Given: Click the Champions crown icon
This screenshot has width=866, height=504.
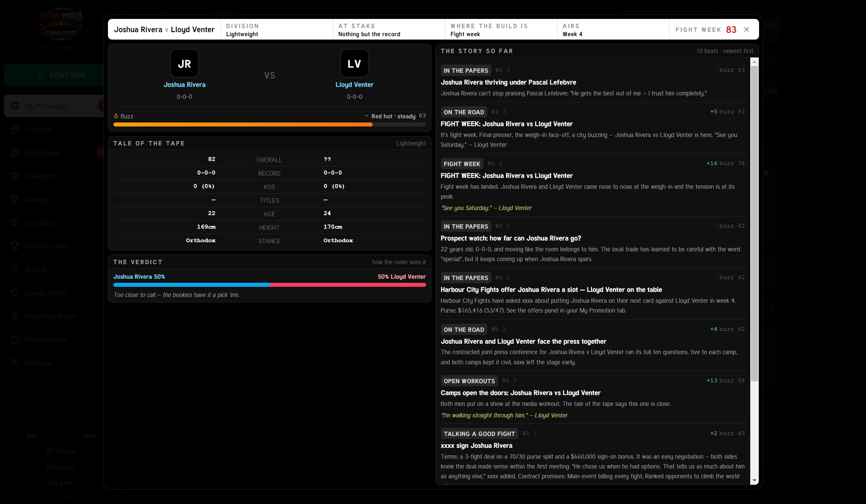Looking at the screenshot, I should tap(15, 176).
